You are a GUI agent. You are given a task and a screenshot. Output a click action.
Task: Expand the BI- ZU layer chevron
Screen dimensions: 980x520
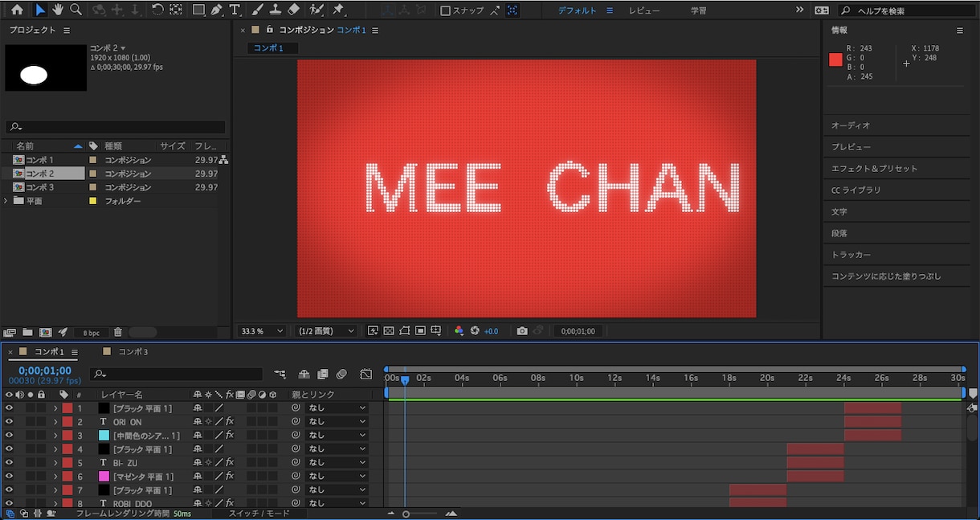(55, 463)
